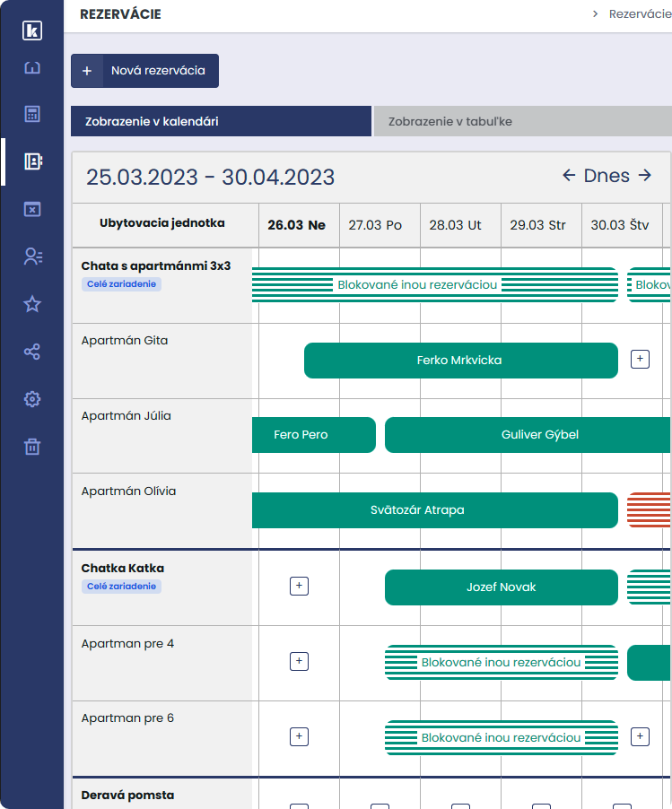Add reservation for Apartman pre 4 on 26.03
Image resolution: width=672 pixels, height=809 pixels.
click(300, 661)
